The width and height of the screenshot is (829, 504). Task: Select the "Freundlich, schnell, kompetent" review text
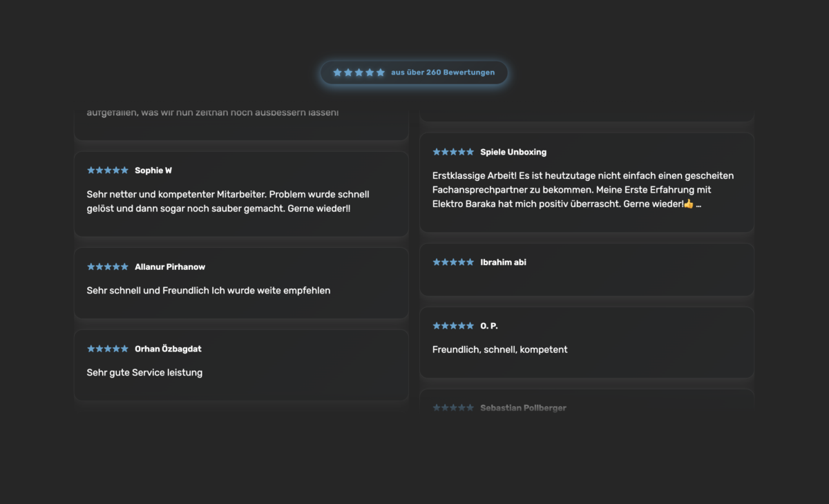click(x=499, y=350)
